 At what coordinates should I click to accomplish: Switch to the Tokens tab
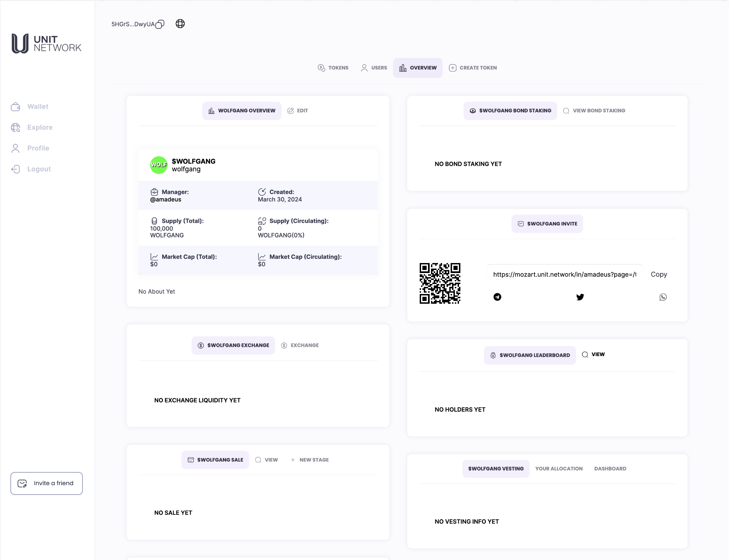pos(333,68)
